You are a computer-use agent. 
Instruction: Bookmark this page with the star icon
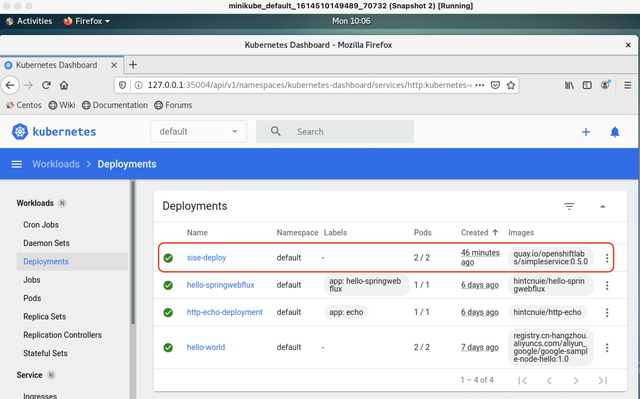[511, 85]
